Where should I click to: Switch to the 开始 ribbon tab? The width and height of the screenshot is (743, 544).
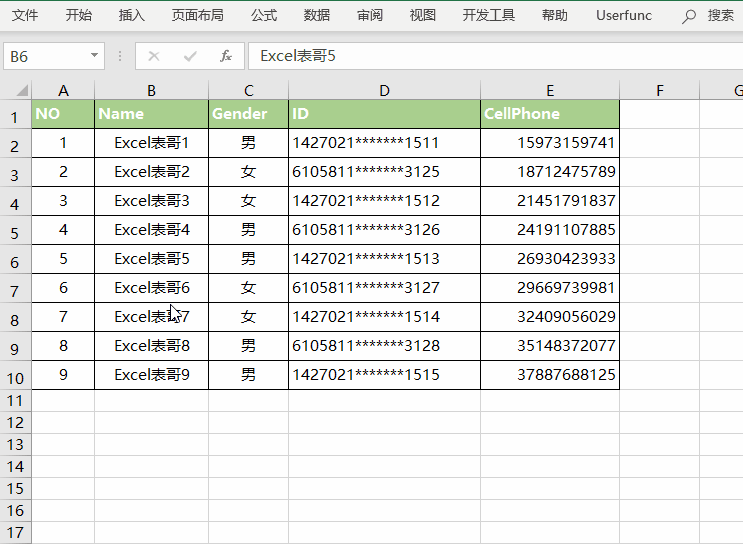click(x=79, y=16)
